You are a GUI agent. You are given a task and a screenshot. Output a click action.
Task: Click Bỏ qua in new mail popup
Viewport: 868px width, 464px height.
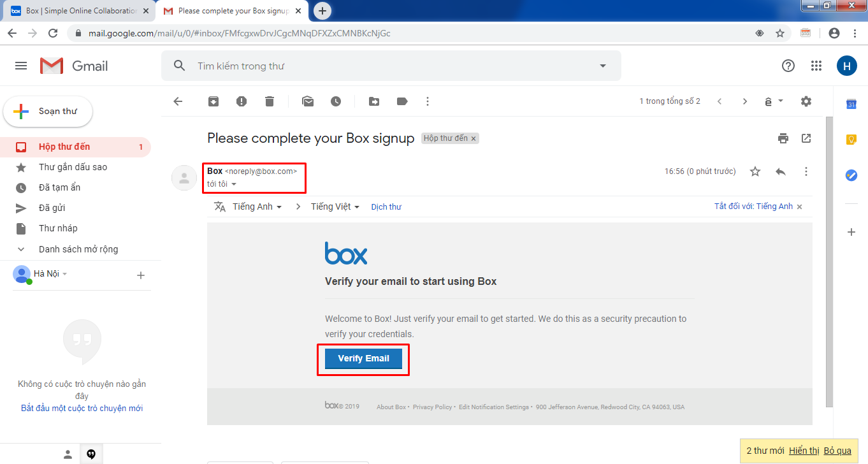coord(837,451)
